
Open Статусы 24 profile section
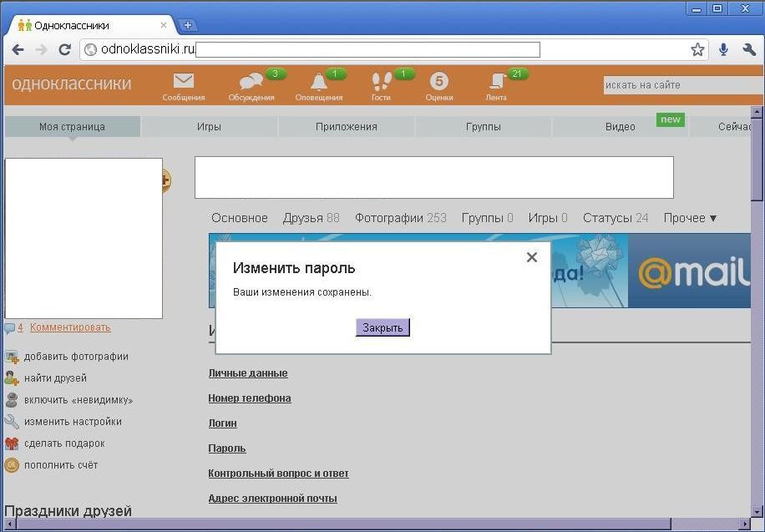click(x=616, y=218)
